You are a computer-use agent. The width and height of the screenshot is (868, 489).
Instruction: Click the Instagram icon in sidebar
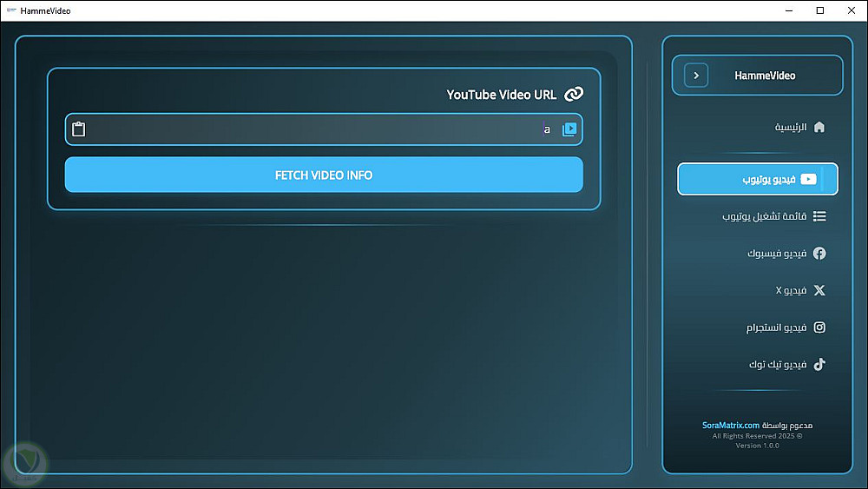819,327
